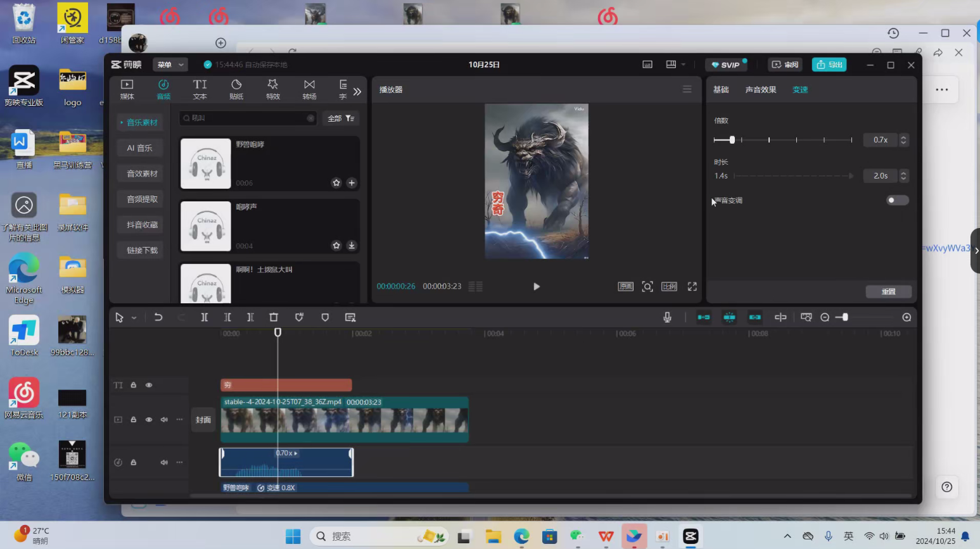Image resolution: width=980 pixels, height=549 pixels.
Task: Click the playhead marker on timeline ruler
Action: pyautogui.click(x=277, y=332)
